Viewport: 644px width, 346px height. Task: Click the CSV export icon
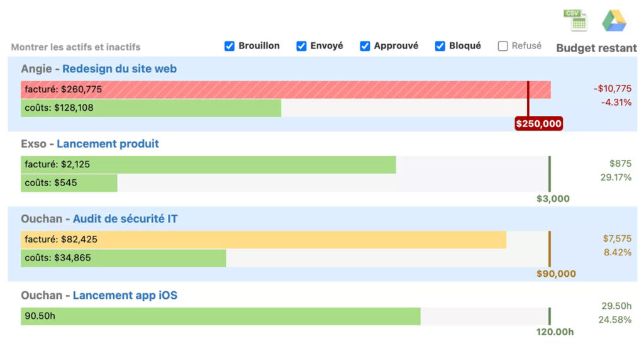[x=575, y=20]
